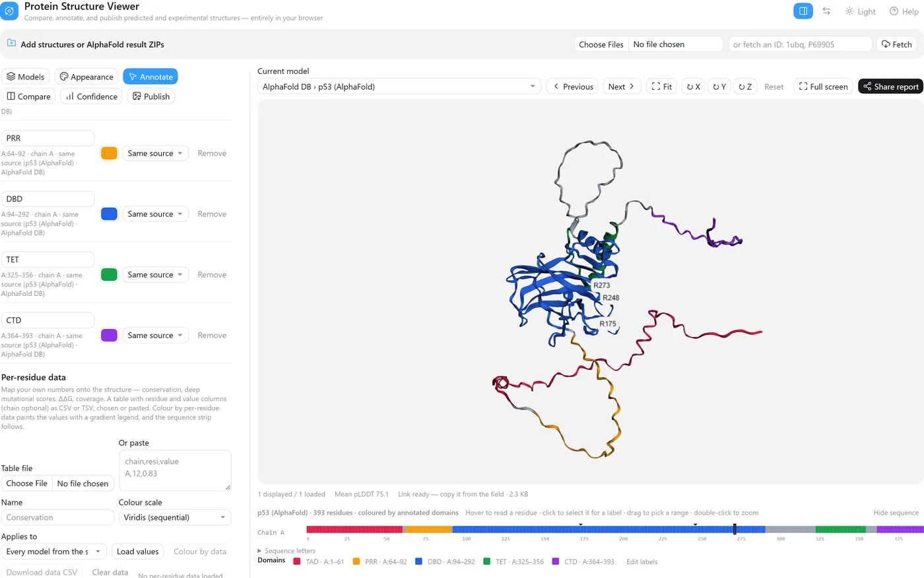
Task: Open the Applies to dropdown
Action: (53, 552)
